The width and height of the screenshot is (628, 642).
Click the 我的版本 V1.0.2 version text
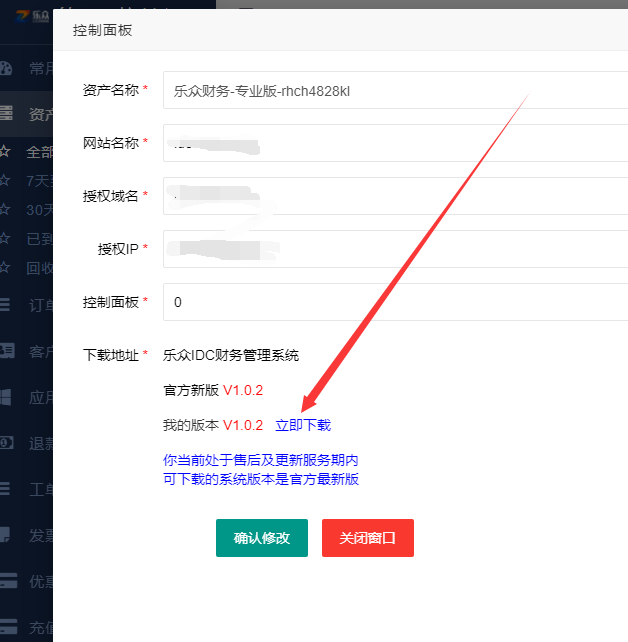coord(213,425)
